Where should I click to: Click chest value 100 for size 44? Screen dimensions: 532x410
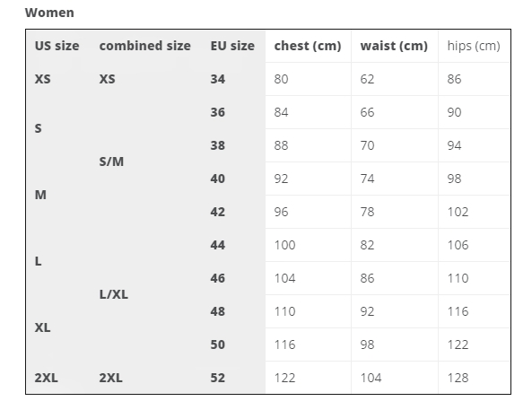[x=284, y=245]
